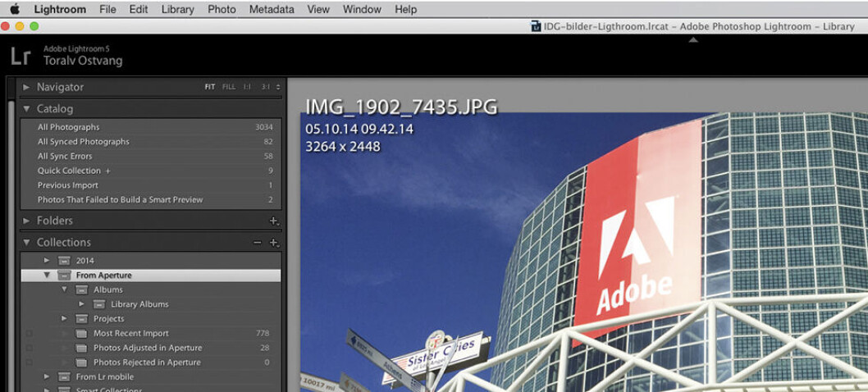Screen dimensions: 868x392
Task: Open the Lightroom application menu
Action: coord(60,9)
